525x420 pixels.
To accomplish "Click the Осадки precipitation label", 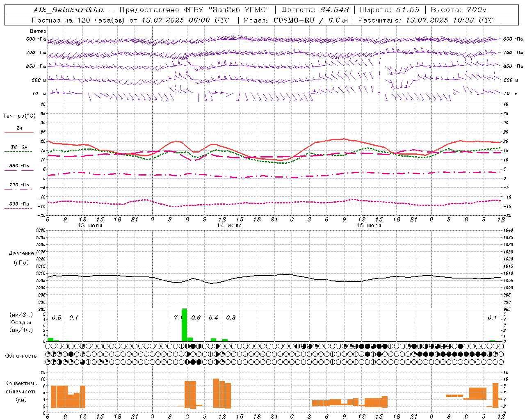I will click(21, 322).
